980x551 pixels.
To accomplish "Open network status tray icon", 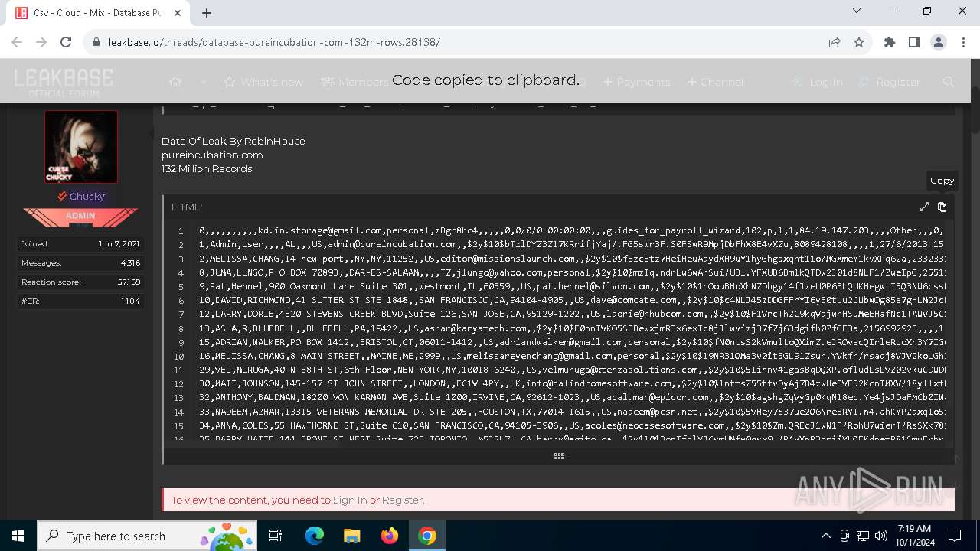I will (863, 536).
